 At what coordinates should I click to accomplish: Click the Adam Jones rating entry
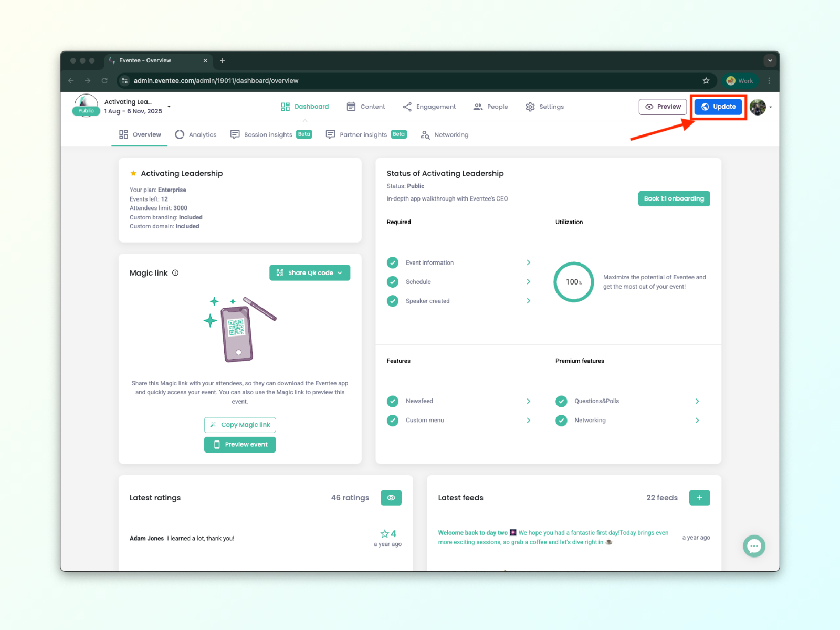click(x=266, y=538)
